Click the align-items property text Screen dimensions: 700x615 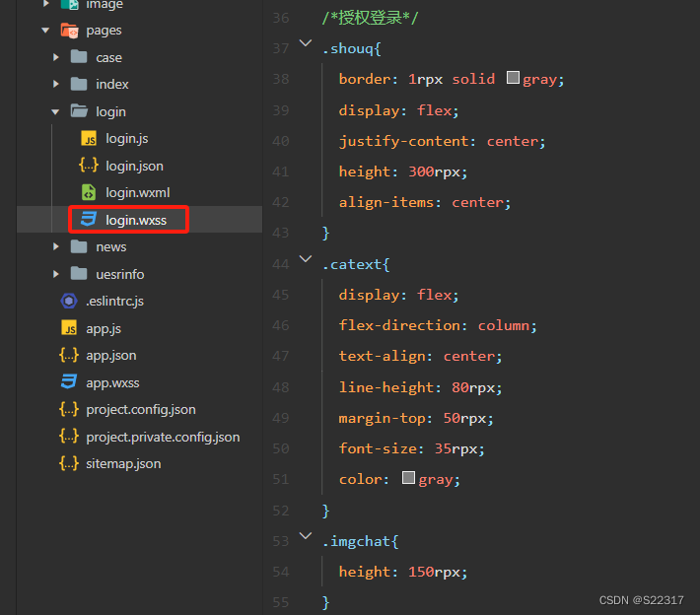(x=386, y=202)
